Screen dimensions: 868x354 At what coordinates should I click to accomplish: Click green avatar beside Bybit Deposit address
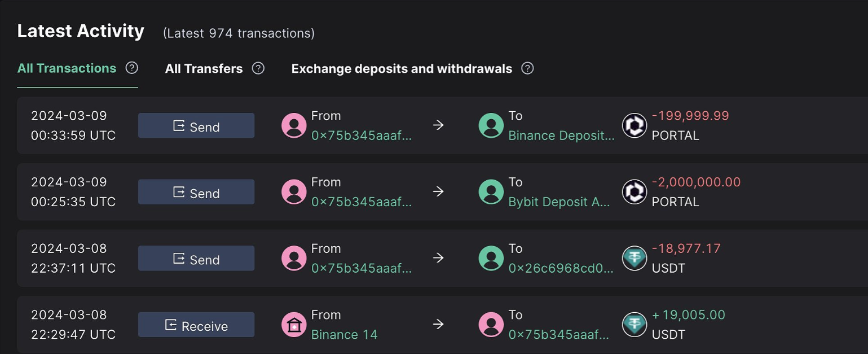click(x=491, y=192)
